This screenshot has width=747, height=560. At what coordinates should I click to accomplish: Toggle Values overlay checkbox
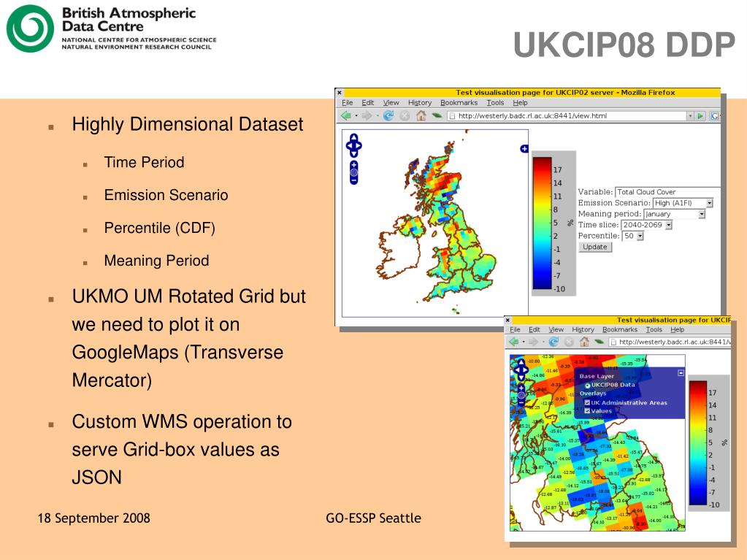point(587,411)
